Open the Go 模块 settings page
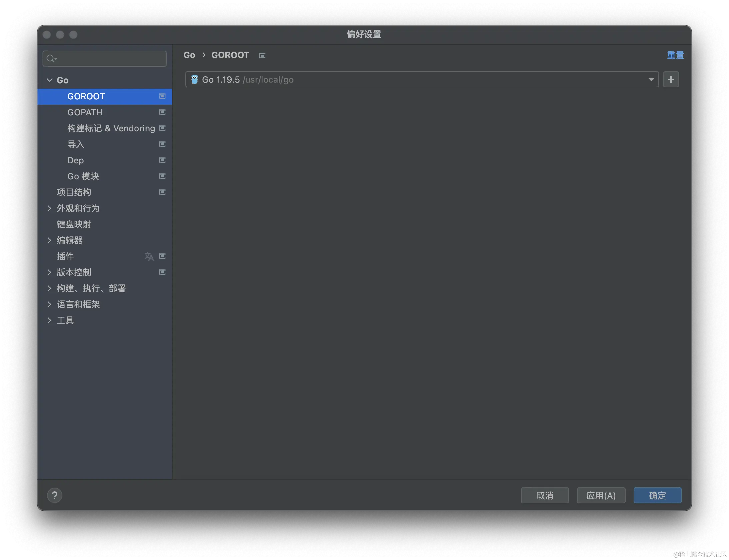This screenshot has height=560, width=729. (x=83, y=176)
